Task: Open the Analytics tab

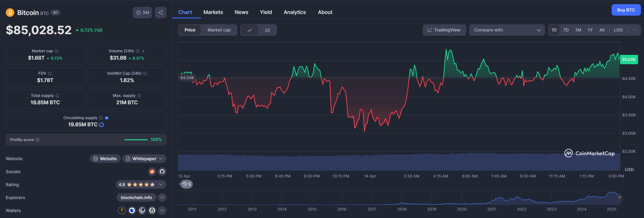Action: pos(295,12)
